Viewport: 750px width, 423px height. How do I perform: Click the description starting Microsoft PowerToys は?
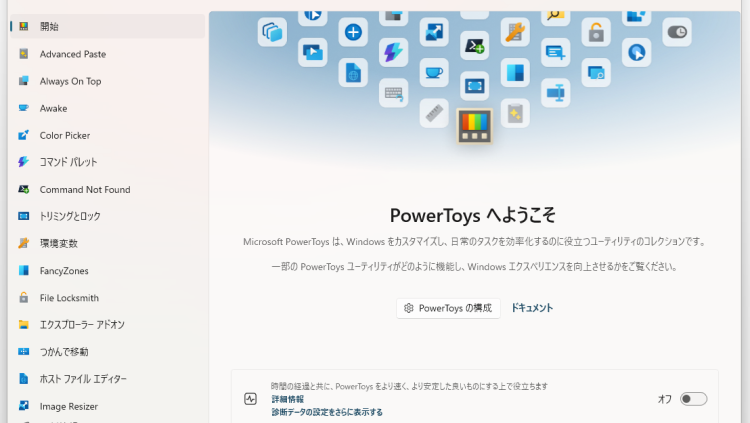(475, 242)
